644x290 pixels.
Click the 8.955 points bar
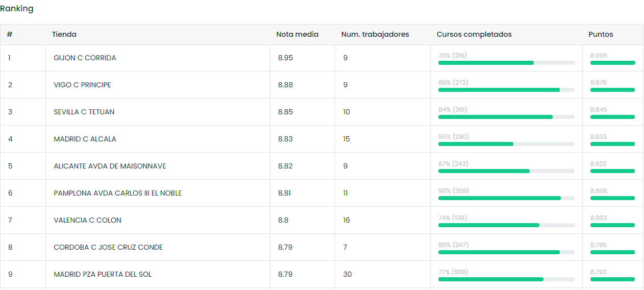pyautogui.click(x=612, y=63)
